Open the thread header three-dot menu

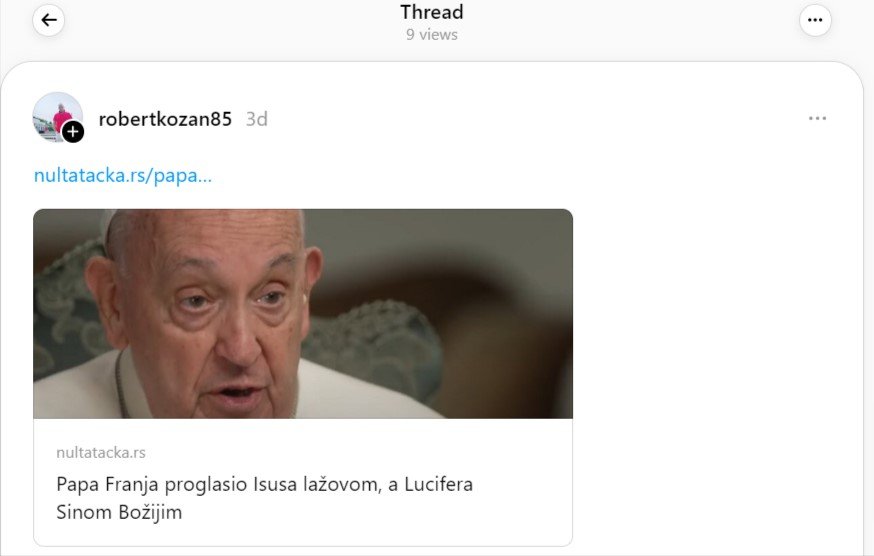pos(815,21)
